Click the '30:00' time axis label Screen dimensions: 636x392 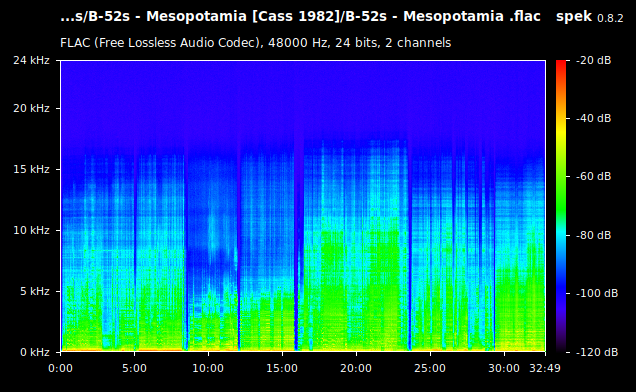[x=503, y=368]
